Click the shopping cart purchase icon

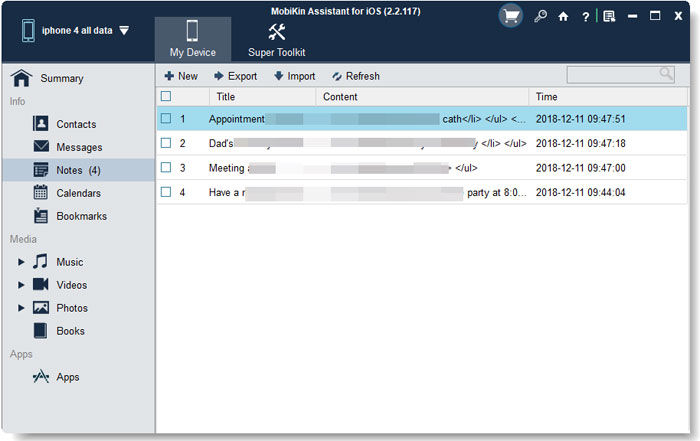click(511, 16)
